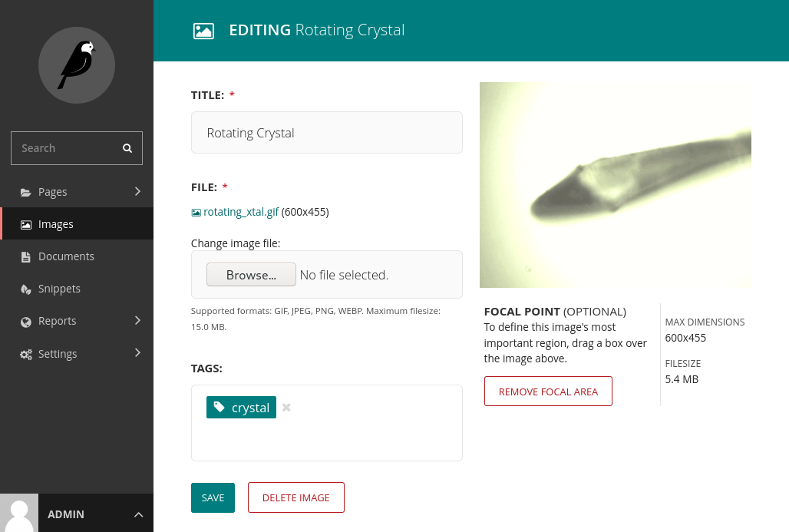
Task: Click the Delete Image button
Action: coord(295,497)
